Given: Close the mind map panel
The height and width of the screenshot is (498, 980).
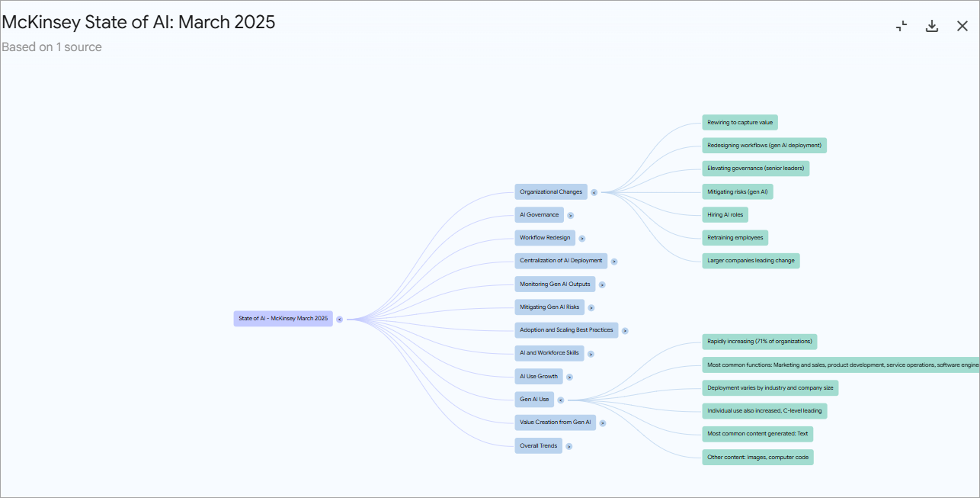Looking at the screenshot, I should (962, 26).
